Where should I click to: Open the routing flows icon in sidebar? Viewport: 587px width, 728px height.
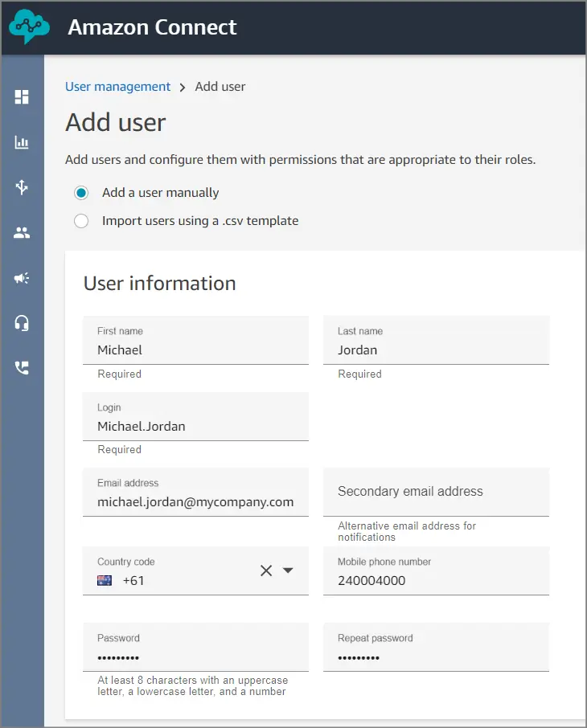(x=22, y=187)
